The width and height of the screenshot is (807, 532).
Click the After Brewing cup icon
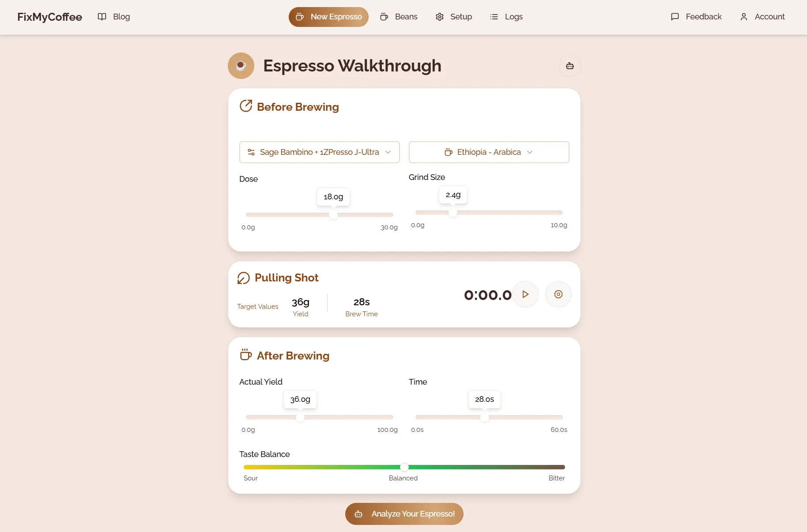(246, 355)
